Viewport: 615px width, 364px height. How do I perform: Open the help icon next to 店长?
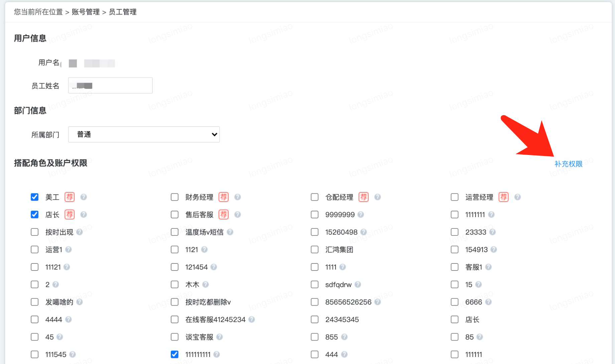[84, 215]
